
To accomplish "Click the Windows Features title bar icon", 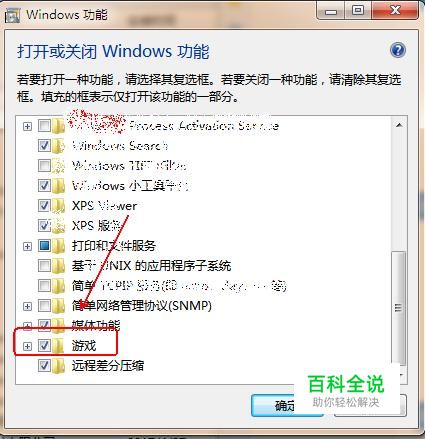I will [13, 15].
